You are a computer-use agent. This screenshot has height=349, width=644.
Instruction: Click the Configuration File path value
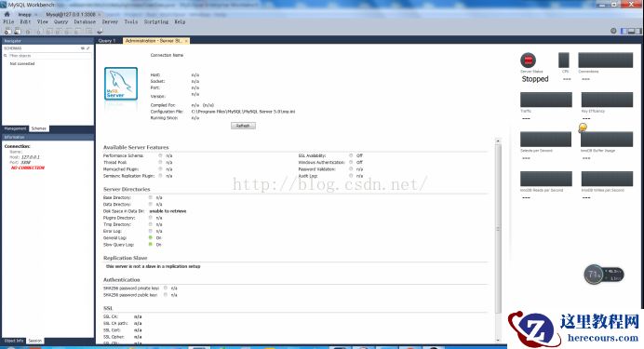click(243, 112)
